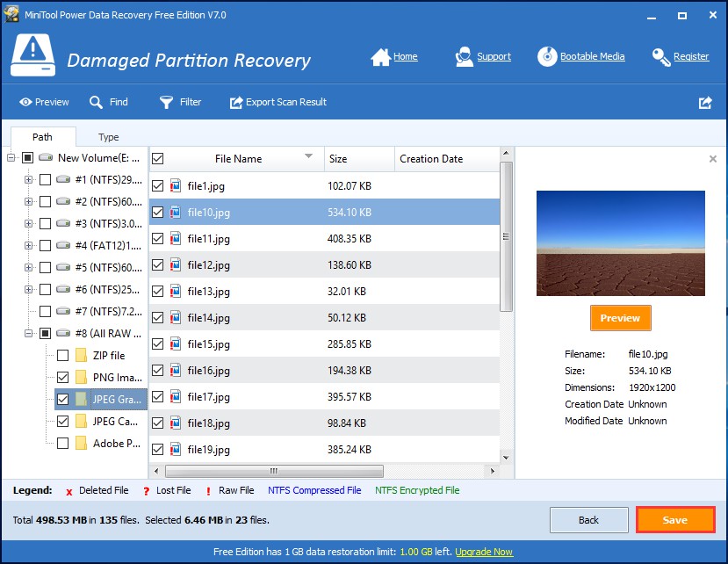Open the Bootable Media link
This screenshot has width=728, height=564.
[592, 56]
